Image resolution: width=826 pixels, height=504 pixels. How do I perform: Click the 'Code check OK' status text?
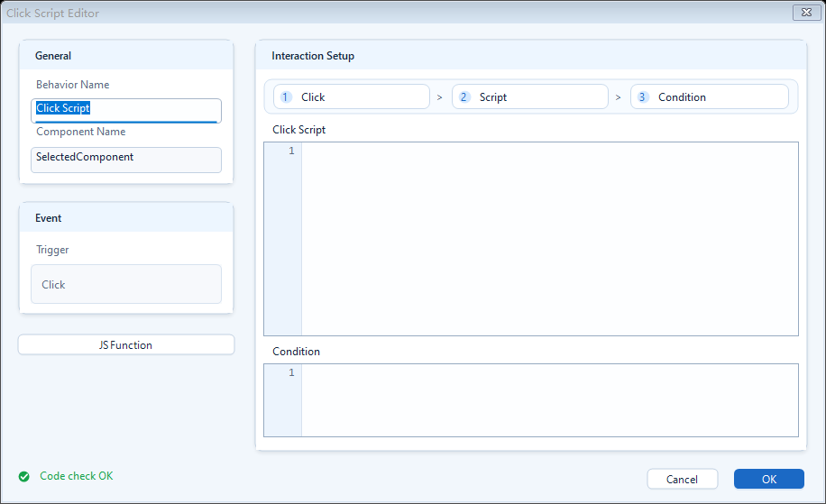(x=77, y=476)
